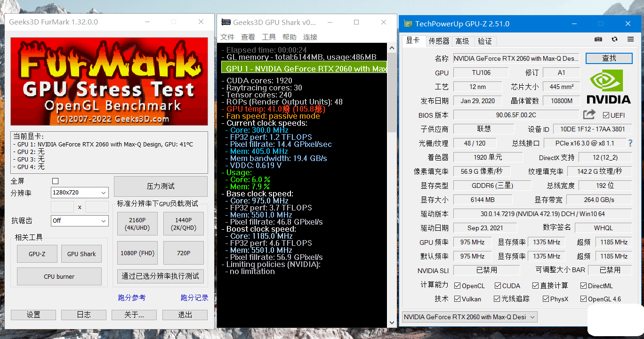Click the GPU-Z title bar app icon
This screenshot has height=339, width=644.
(408, 24)
